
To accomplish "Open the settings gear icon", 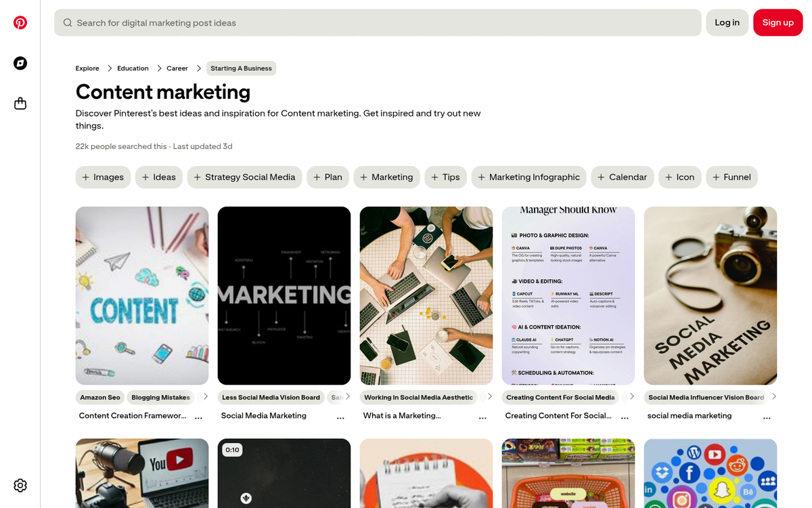I will coord(20,486).
